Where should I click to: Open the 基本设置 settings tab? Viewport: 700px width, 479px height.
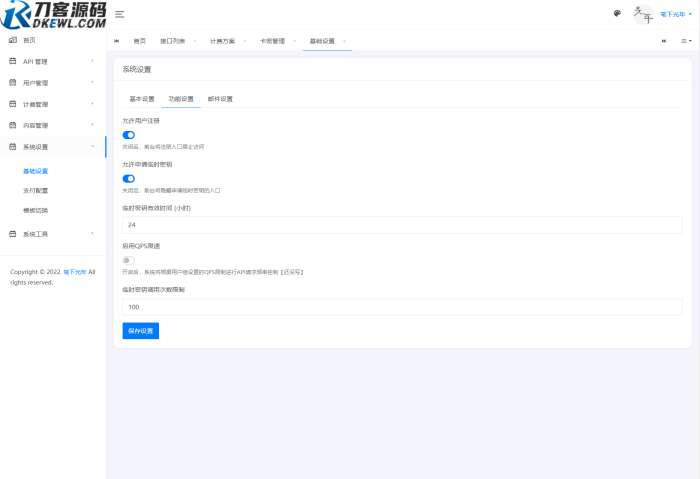click(142, 99)
